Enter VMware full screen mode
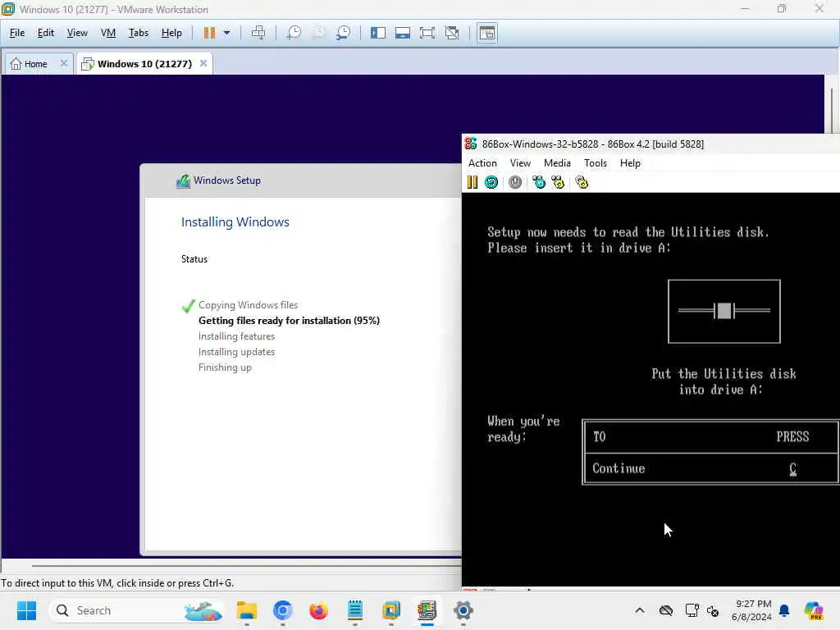The height and width of the screenshot is (630, 840). pos(427,33)
